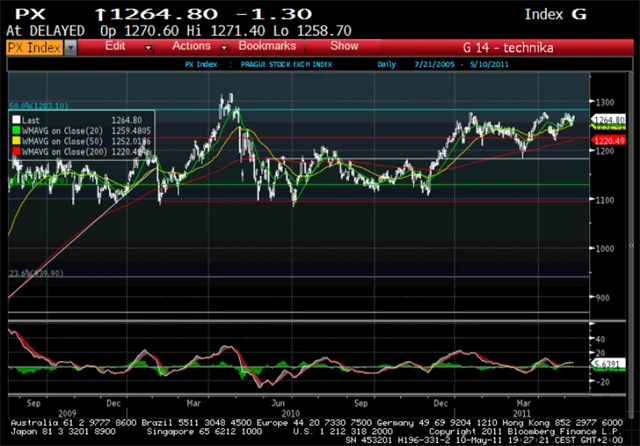Screen dimensions: 640x446
Task: Click the 7/21/2005 start date
Action: (434, 64)
